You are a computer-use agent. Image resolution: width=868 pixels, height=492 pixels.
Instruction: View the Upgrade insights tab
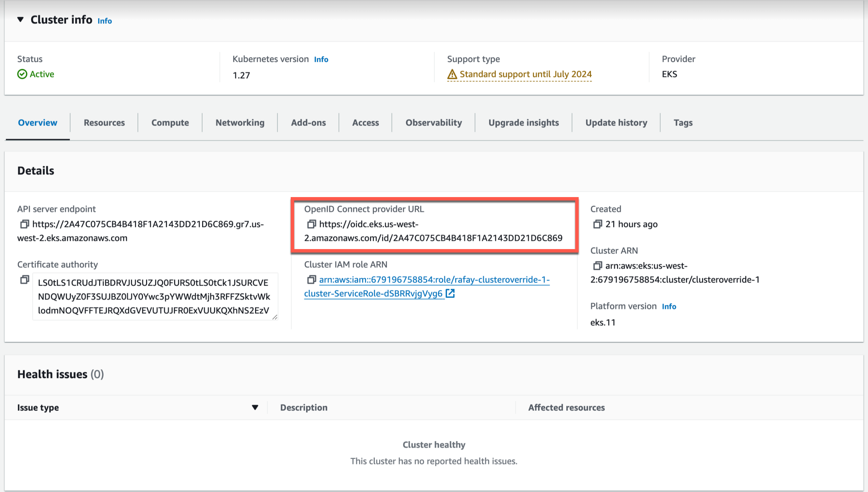(x=524, y=122)
